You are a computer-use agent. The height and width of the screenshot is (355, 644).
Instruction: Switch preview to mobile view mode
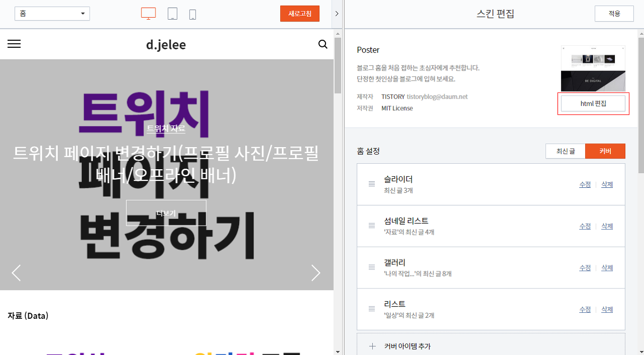tap(192, 14)
